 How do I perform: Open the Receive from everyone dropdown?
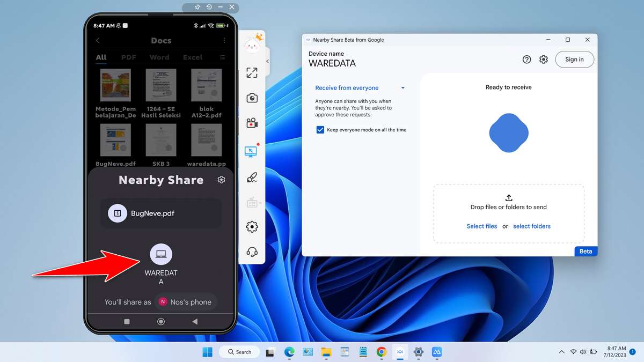click(x=360, y=88)
